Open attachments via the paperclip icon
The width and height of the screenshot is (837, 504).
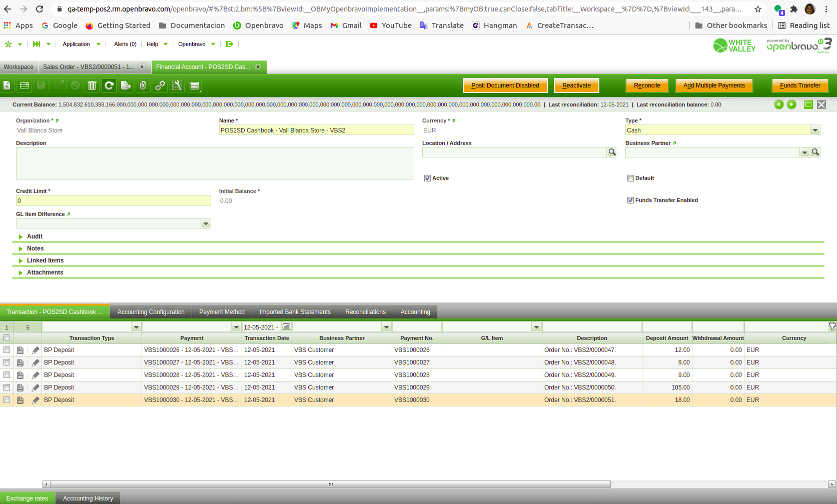point(143,85)
